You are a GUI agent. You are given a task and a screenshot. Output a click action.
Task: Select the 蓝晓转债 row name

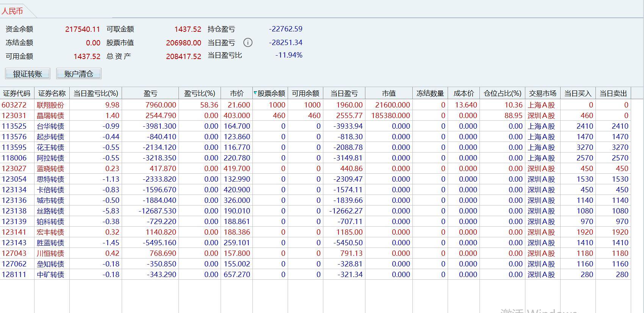pyautogui.click(x=50, y=168)
